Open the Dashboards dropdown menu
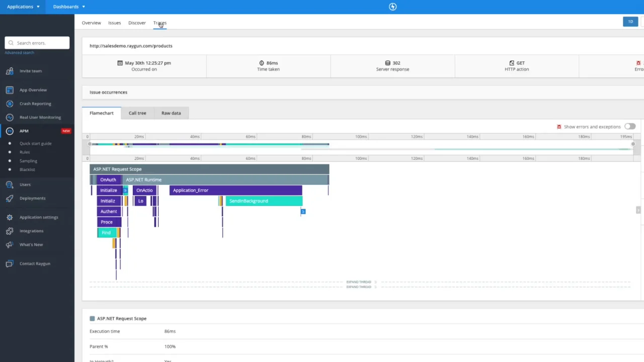 (69, 7)
